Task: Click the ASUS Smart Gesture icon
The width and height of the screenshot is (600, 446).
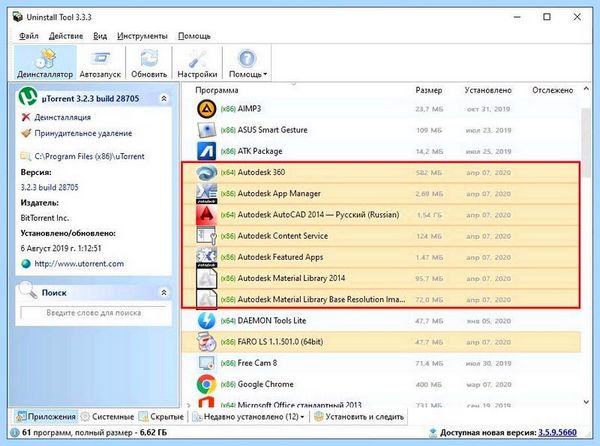Action: [207, 130]
